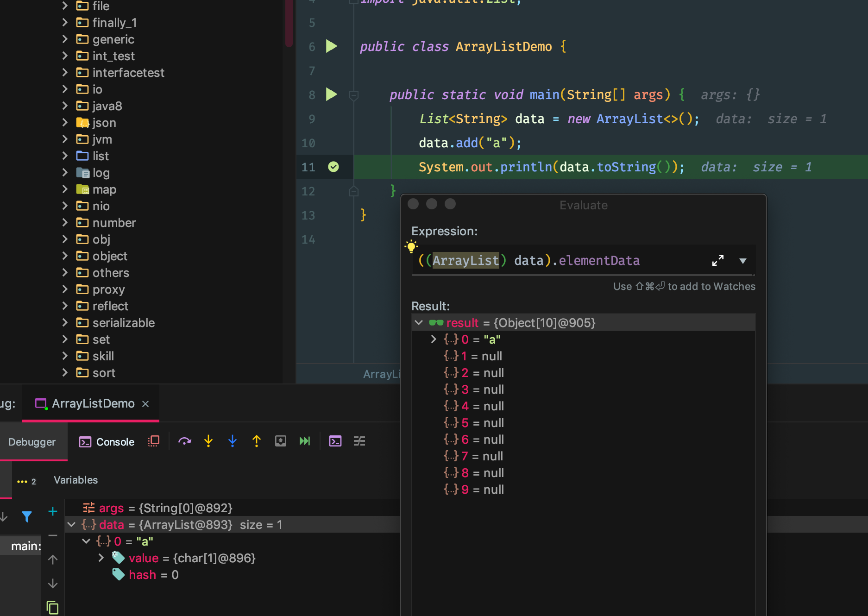
Task: Collapse the fold marker on line 8
Action: [x=354, y=95]
